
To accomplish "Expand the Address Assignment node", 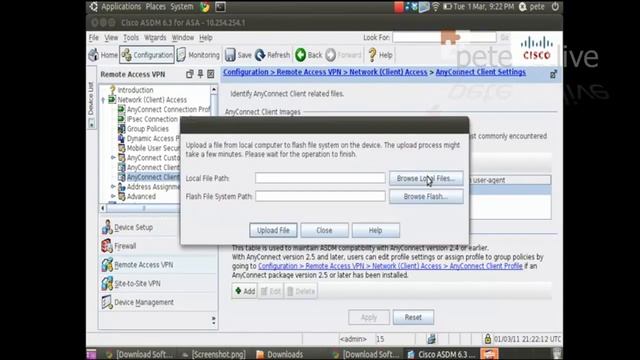I will coord(113,187).
